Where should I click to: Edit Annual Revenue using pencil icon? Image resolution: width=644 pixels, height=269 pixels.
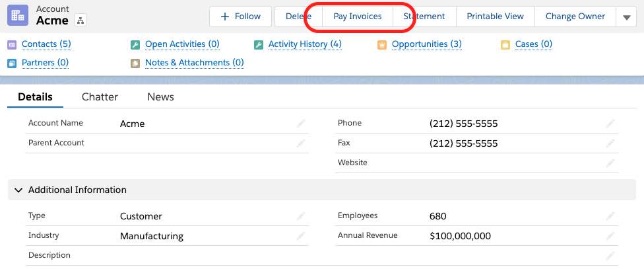[610, 236]
